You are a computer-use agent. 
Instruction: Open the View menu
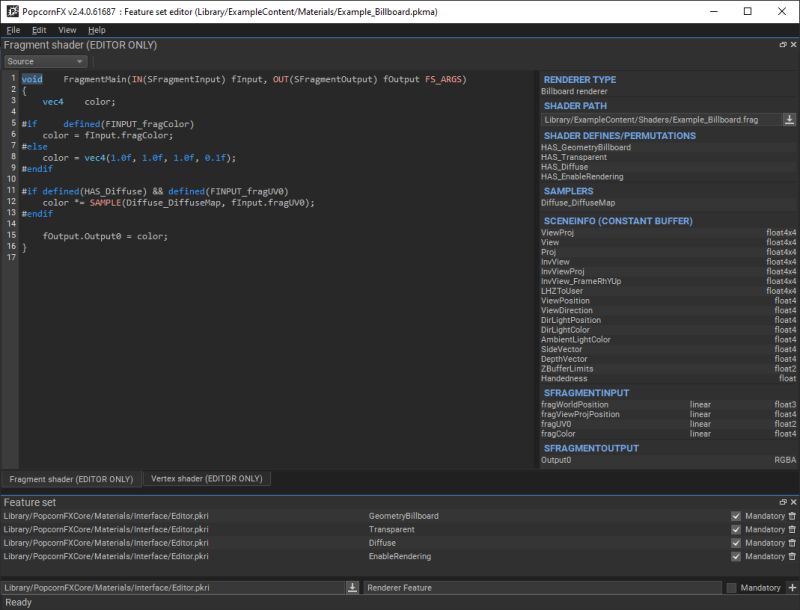pyautogui.click(x=67, y=30)
